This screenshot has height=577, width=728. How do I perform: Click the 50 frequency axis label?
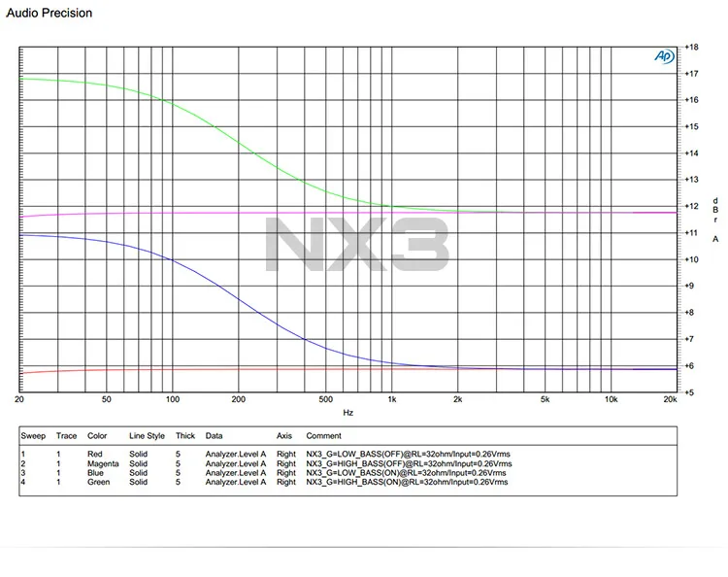tap(107, 399)
